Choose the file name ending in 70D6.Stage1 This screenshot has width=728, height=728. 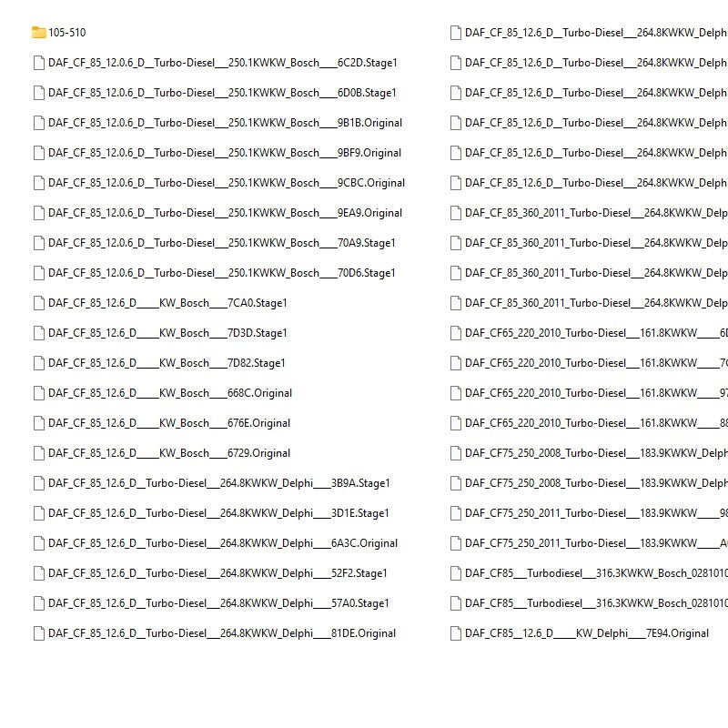pos(222,273)
